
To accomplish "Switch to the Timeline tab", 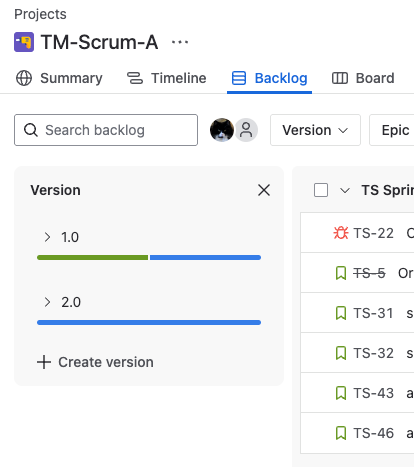I will (167, 78).
